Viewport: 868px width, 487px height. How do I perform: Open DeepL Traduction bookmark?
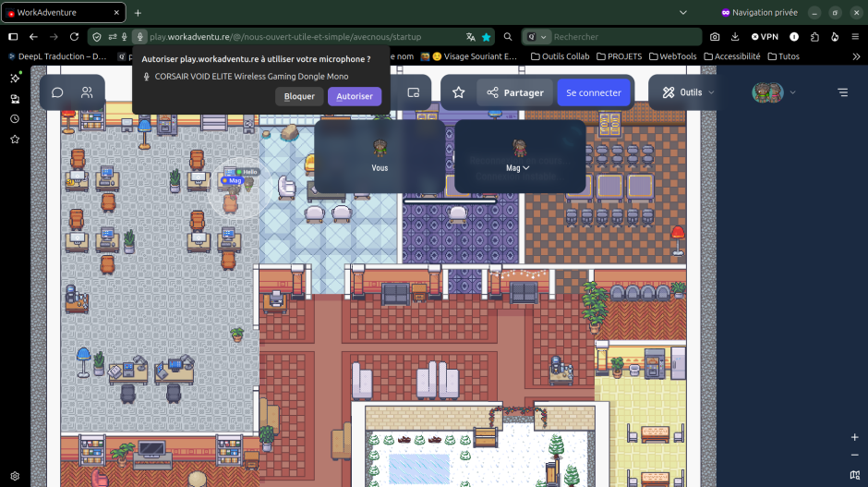[56, 56]
